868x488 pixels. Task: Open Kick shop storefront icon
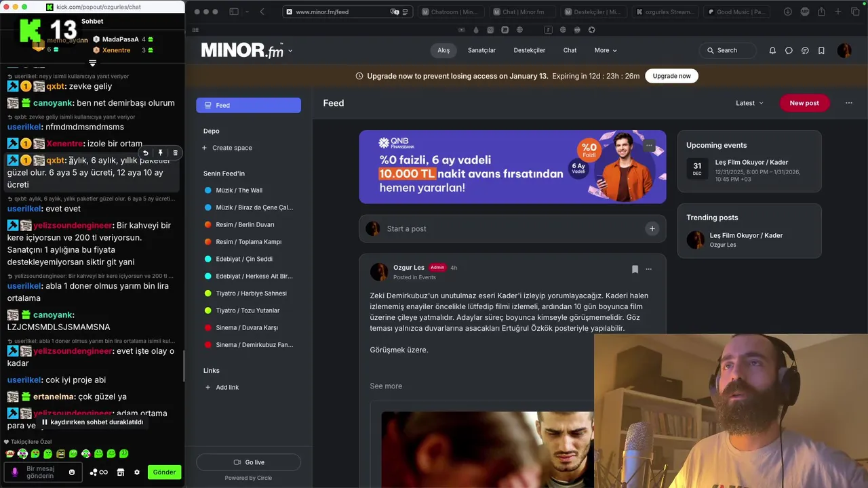121,472
